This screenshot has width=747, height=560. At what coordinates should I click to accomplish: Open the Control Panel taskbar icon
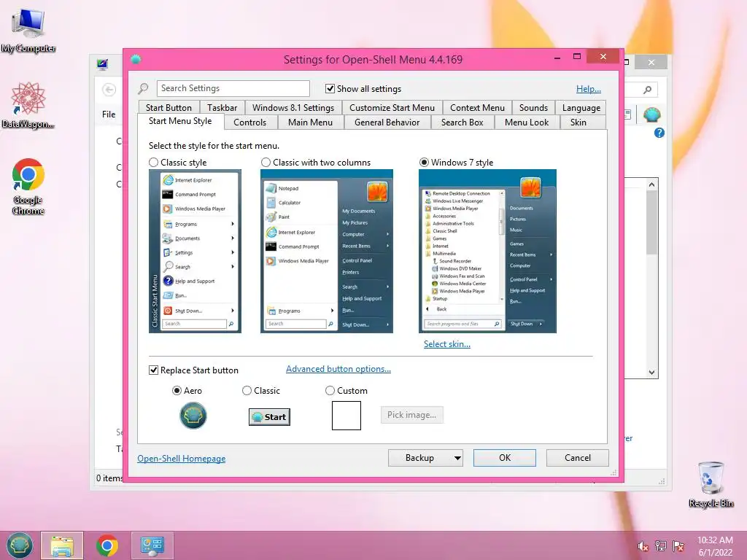click(x=152, y=545)
